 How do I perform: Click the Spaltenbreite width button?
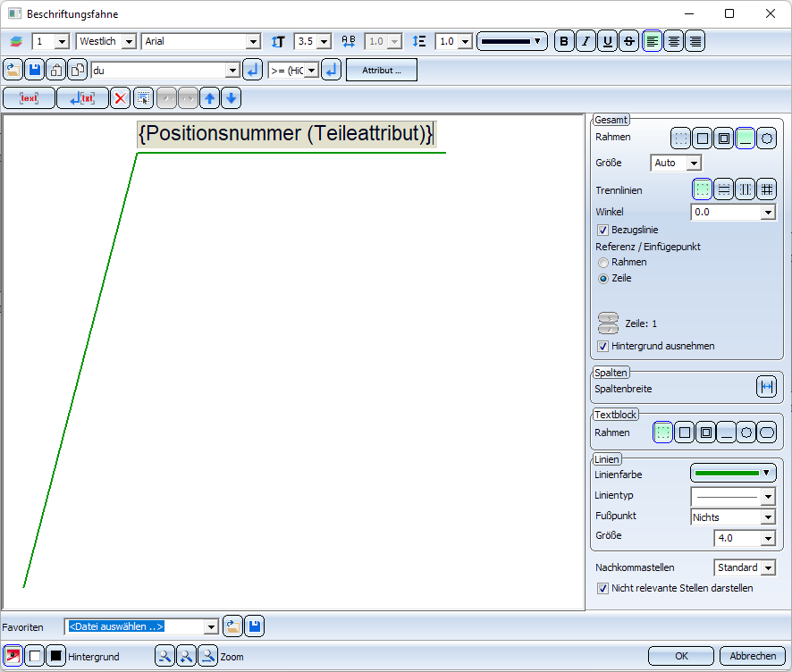point(767,387)
